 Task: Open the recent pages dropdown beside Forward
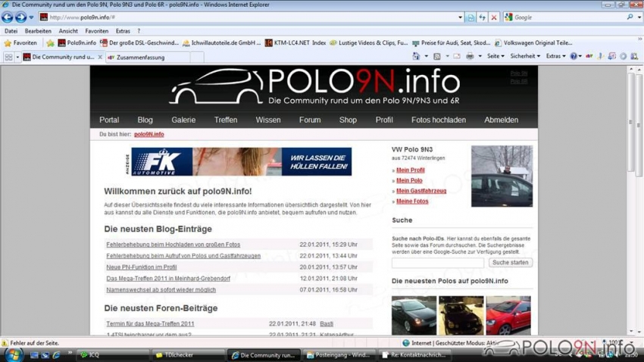click(31, 17)
